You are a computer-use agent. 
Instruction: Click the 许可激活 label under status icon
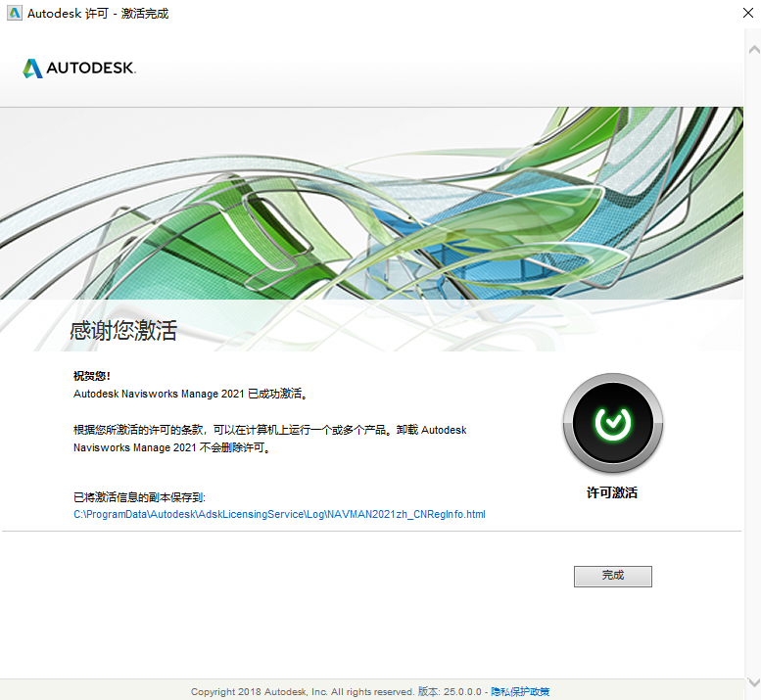click(612, 493)
